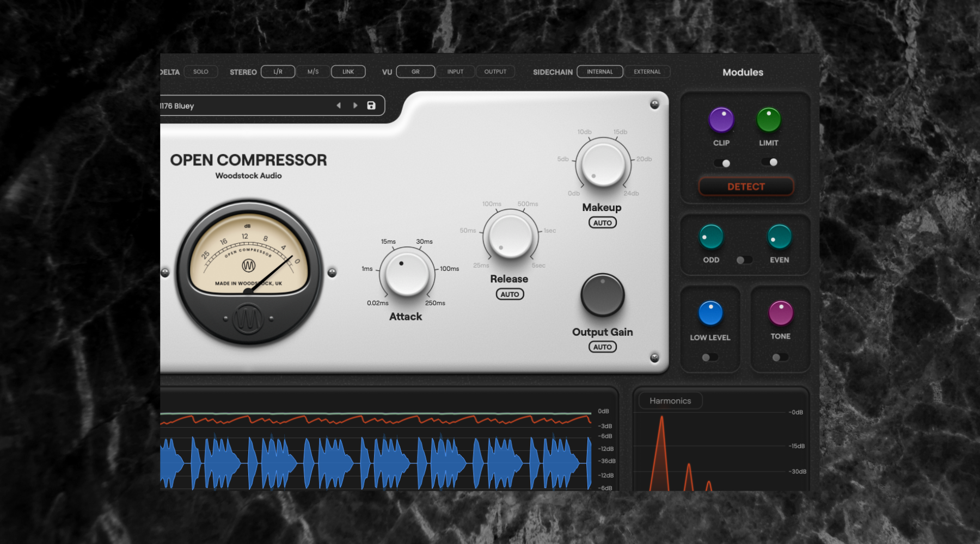Load the next preset with right arrow
The height and width of the screenshot is (544, 980).
355,106
